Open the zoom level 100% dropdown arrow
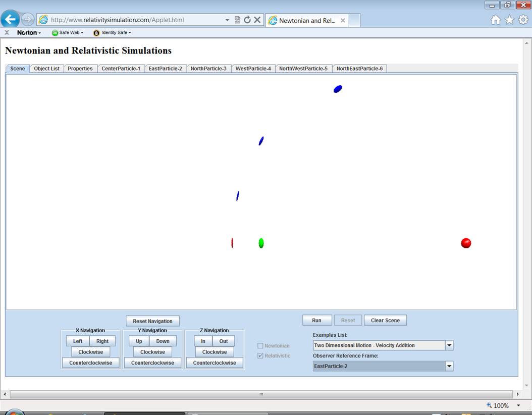 518,405
